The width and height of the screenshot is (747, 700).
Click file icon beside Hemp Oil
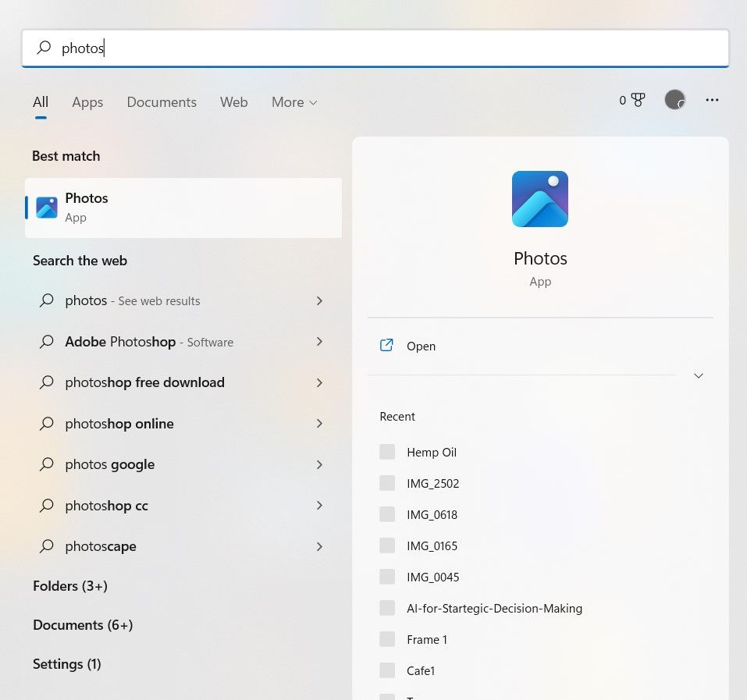[x=387, y=452]
